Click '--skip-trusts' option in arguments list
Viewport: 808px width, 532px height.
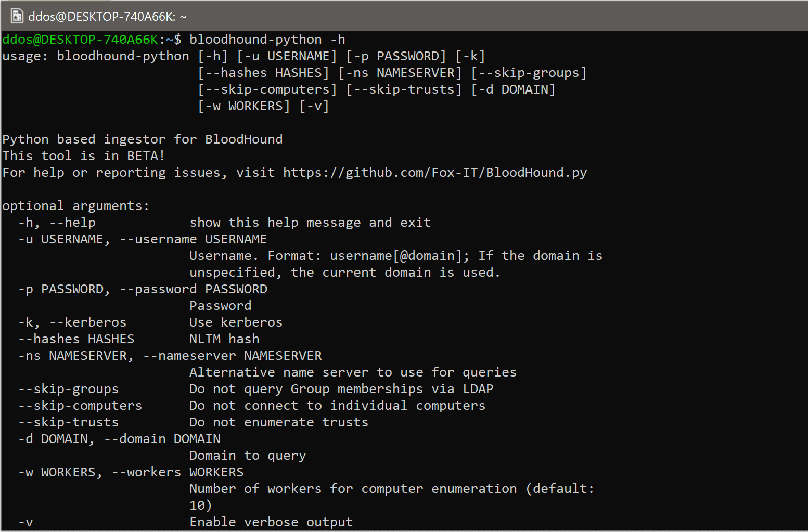coord(68,422)
